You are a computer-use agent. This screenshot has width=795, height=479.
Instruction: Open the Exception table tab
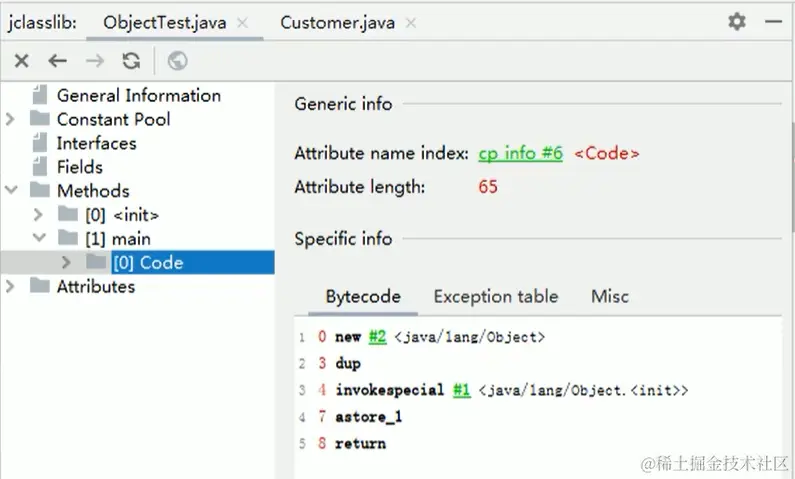(496, 297)
